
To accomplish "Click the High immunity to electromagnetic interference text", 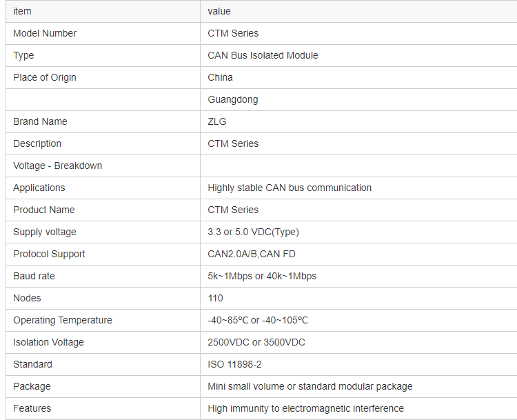I will (x=305, y=408).
